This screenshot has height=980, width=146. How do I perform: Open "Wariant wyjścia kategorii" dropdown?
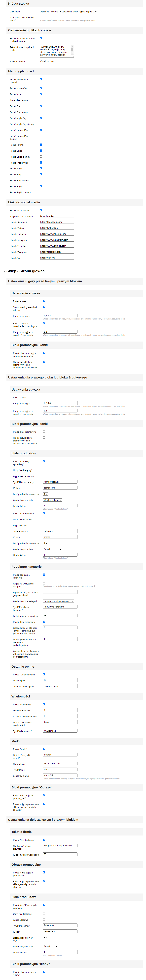[58, 601]
